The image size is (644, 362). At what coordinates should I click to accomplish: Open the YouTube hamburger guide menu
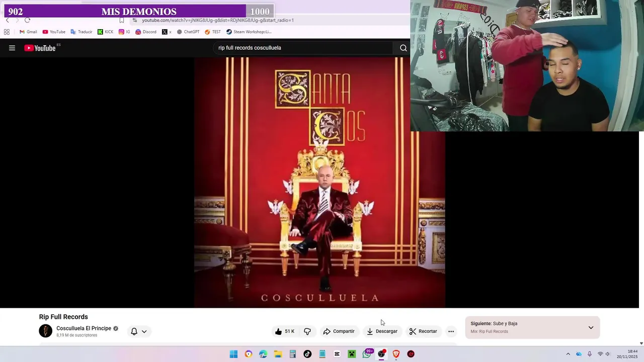[12, 48]
